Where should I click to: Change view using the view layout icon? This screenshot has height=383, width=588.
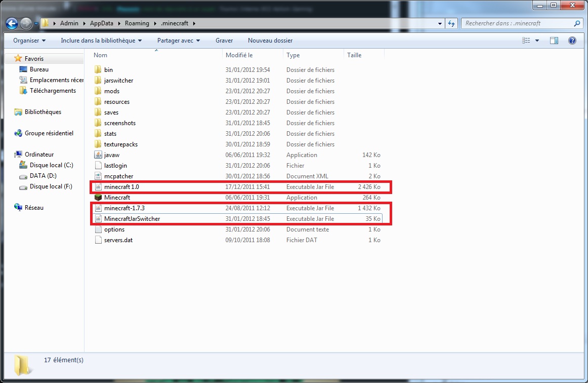[x=526, y=41]
